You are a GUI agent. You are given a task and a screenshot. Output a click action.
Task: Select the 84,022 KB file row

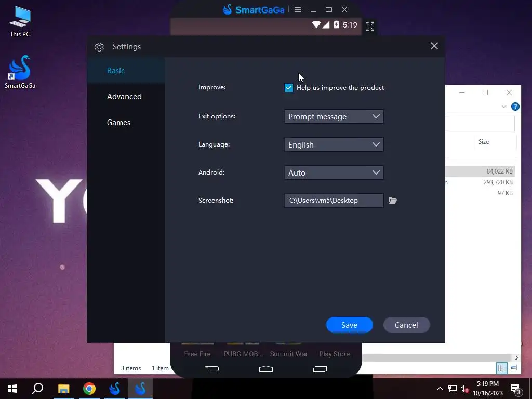pyautogui.click(x=480, y=171)
